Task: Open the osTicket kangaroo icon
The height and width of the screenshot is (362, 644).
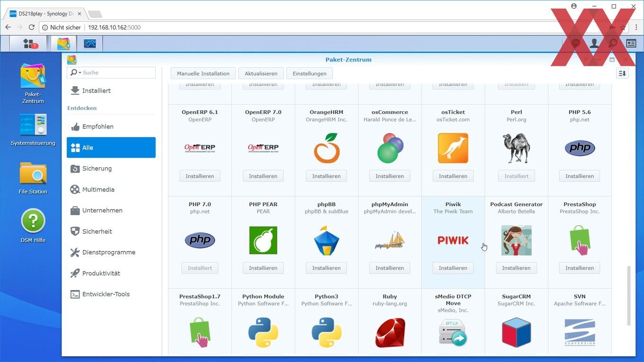Action: (453, 148)
